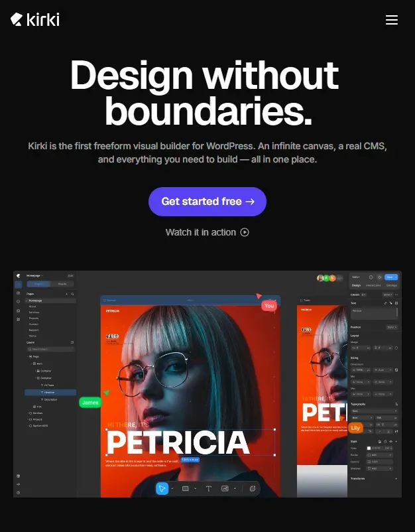Click the layers search input field
This screenshot has height=532, width=415.
click(50, 349)
